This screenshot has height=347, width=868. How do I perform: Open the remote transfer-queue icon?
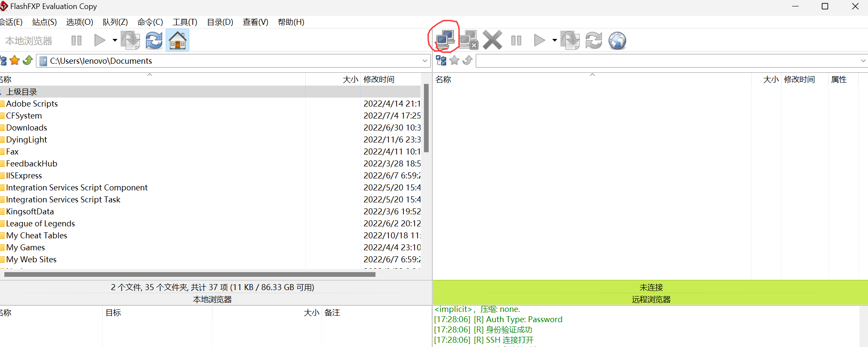(x=570, y=40)
